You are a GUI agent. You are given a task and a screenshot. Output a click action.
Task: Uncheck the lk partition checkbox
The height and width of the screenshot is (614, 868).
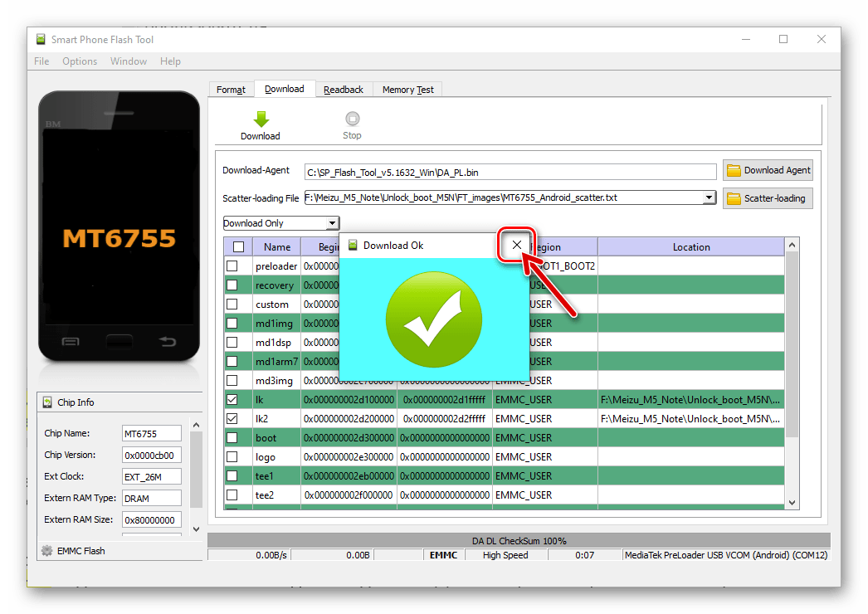[x=232, y=400]
